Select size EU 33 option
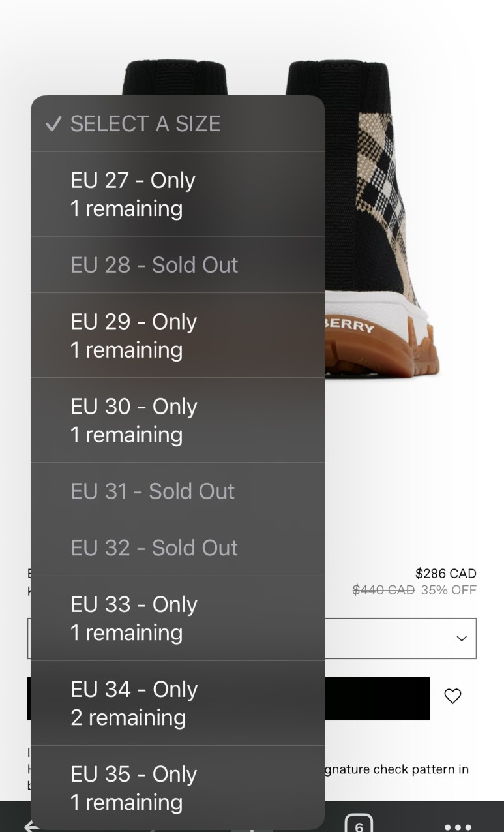 (177, 618)
